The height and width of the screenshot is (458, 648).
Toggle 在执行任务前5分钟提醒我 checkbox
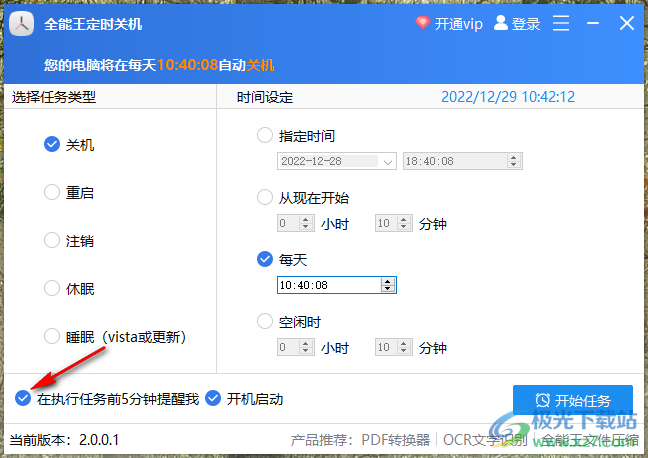click(x=23, y=398)
